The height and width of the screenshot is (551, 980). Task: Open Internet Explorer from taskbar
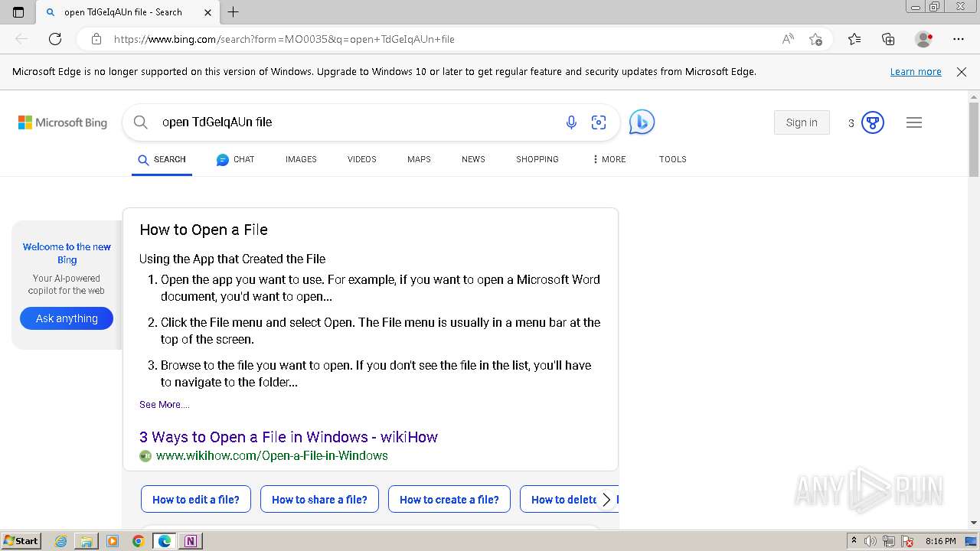[61, 541]
